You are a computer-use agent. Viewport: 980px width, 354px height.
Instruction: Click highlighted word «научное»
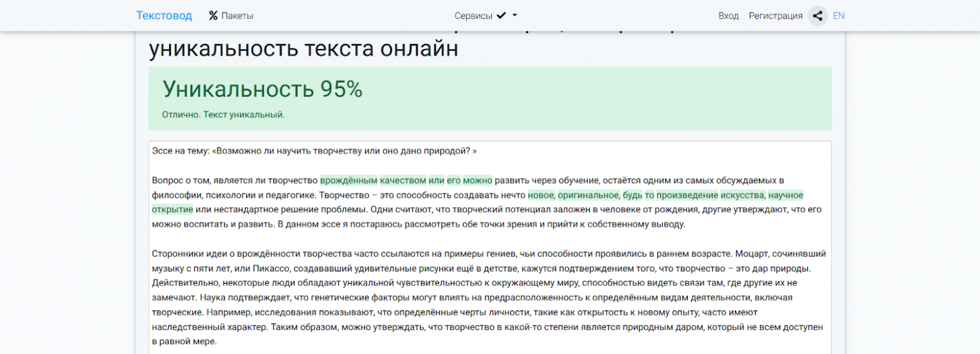pos(786,195)
